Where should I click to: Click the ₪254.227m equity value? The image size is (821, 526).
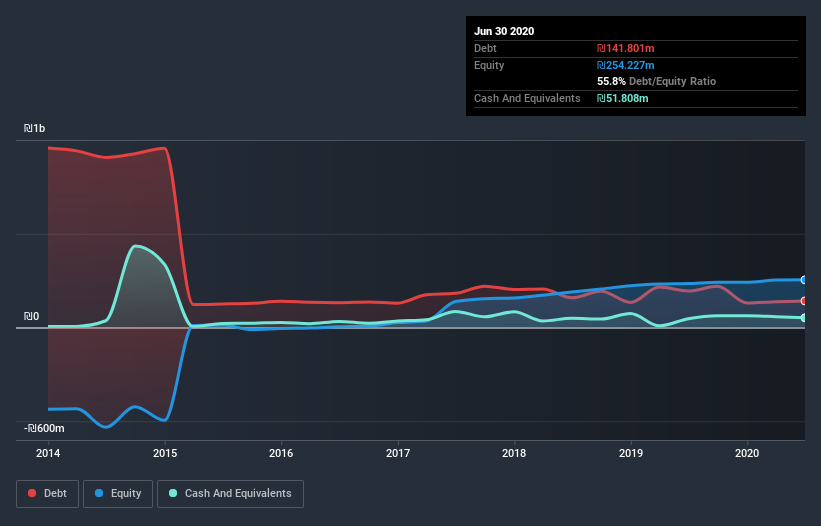626,65
